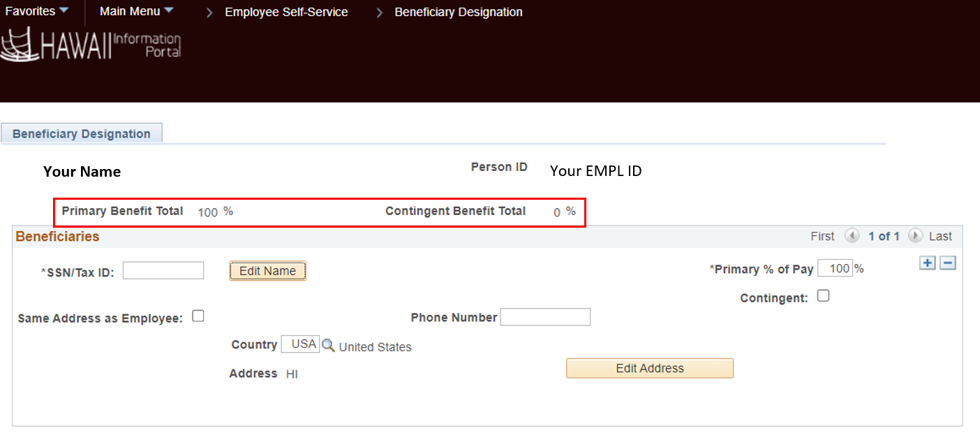The image size is (980, 433).
Task: Open Beneficiary Designation breadcrumb link
Action: [459, 12]
